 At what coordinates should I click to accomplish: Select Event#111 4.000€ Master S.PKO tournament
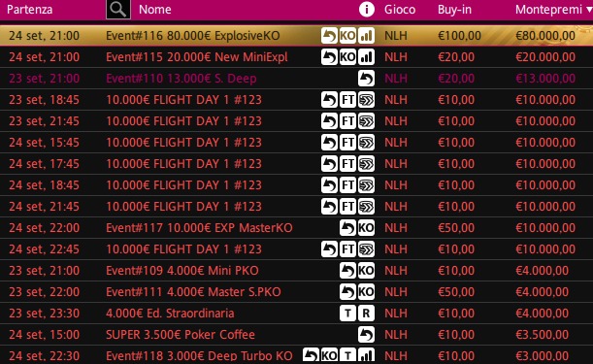pyautogui.click(x=297, y=292)
